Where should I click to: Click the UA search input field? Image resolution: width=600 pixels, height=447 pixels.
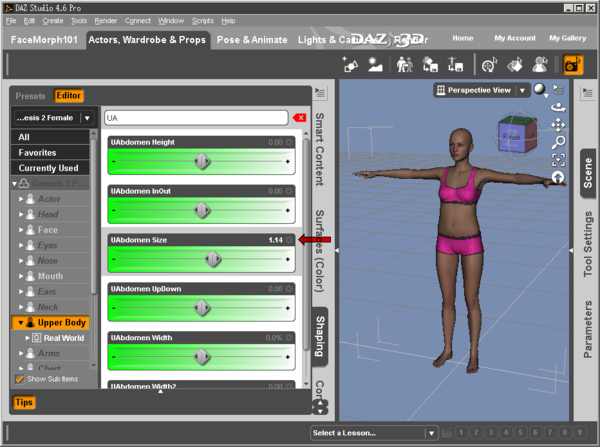coord(196,118)
